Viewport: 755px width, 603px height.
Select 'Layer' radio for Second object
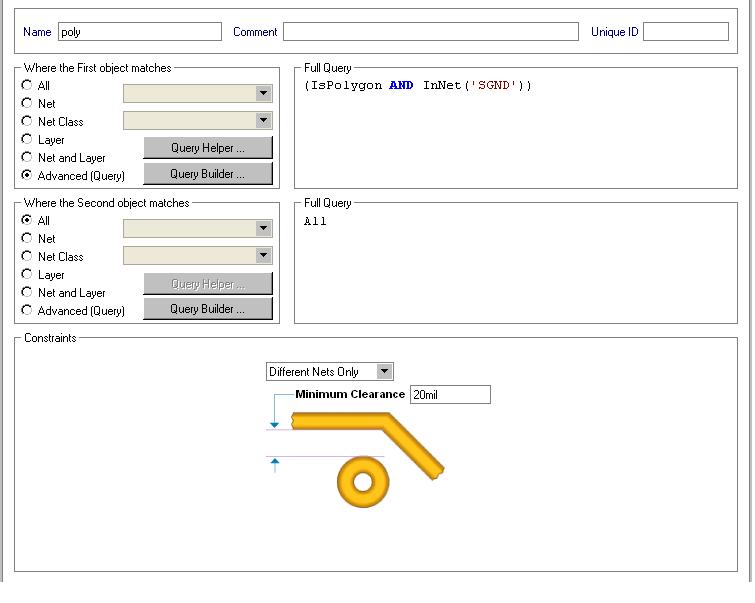27,274
